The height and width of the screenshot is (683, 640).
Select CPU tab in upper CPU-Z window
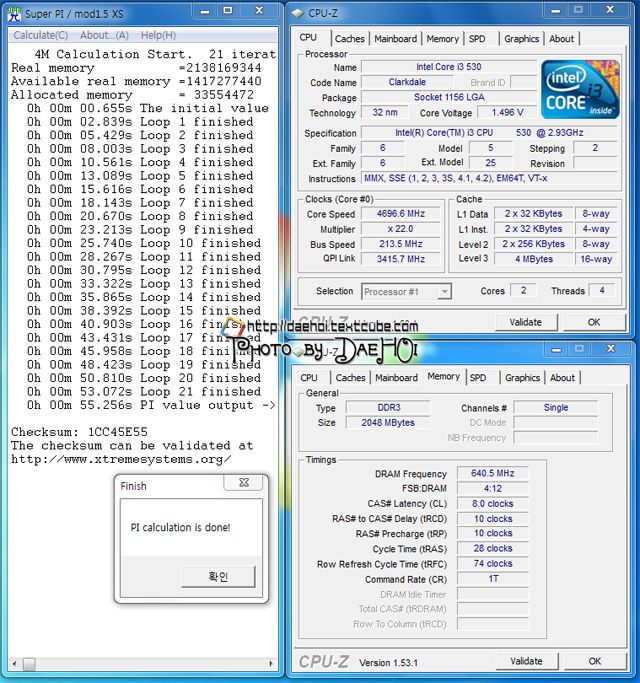pos(308,37)
